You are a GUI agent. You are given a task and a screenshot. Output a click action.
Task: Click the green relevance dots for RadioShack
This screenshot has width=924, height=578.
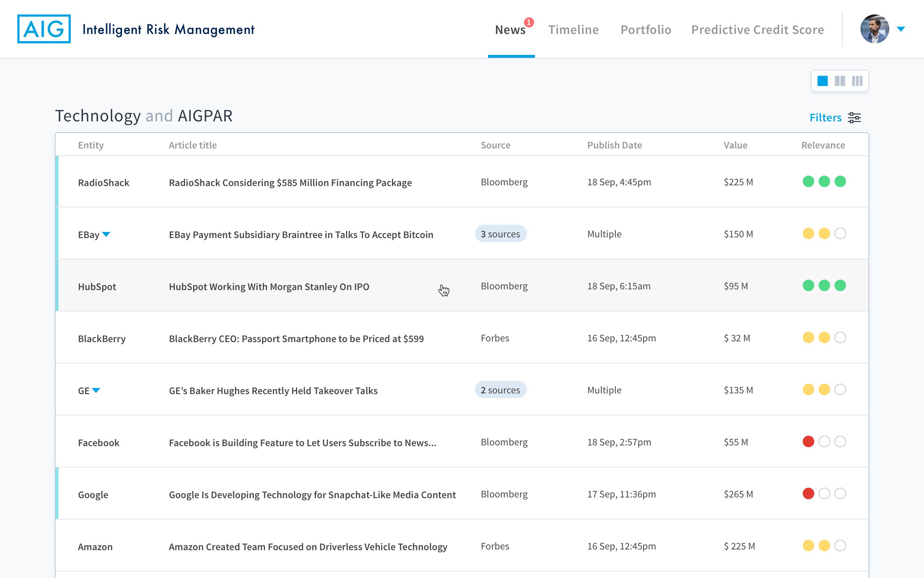pos(824,182)
